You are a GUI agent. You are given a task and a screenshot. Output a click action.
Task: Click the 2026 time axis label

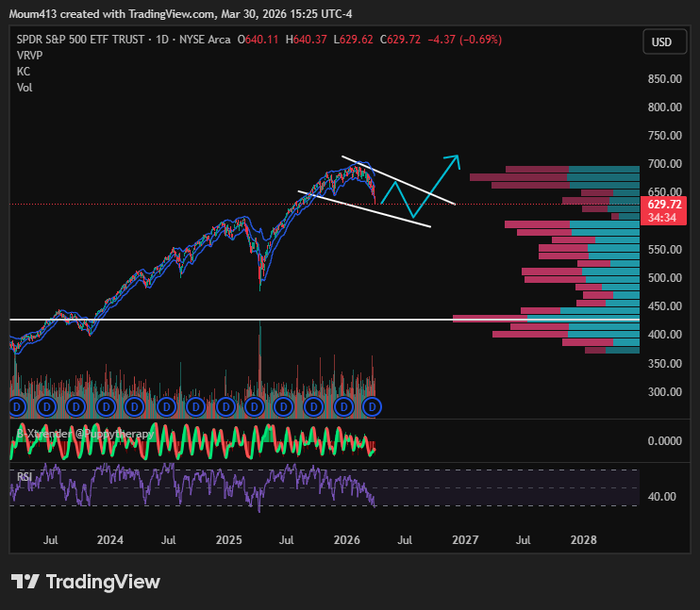[347, 540]
